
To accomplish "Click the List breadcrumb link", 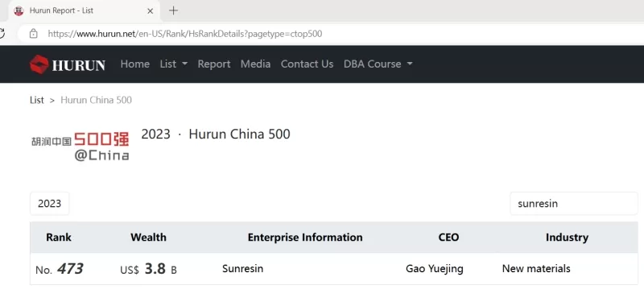I will (36, 100).
